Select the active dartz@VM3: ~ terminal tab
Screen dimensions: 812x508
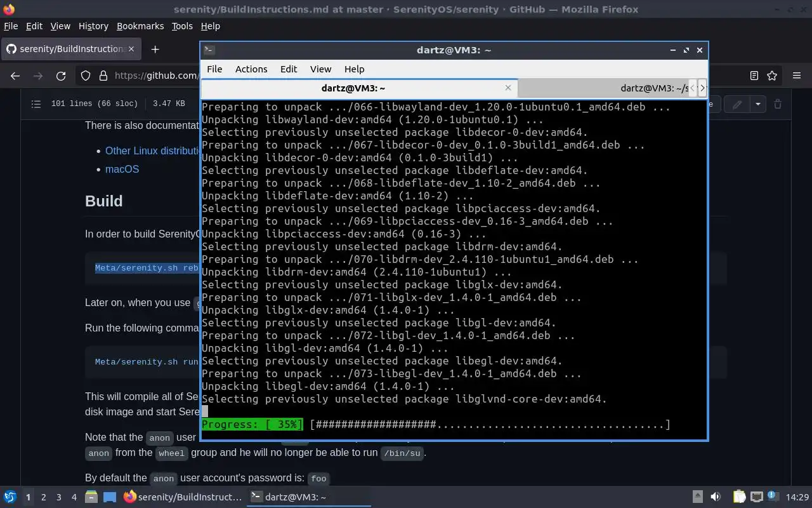tap(359, 88)
